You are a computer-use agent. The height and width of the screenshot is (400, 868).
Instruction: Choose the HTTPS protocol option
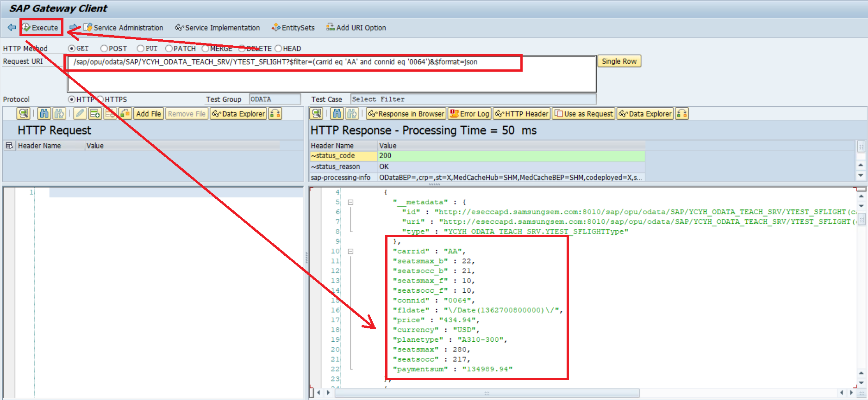pyautogui.click(x=100, y=99)
